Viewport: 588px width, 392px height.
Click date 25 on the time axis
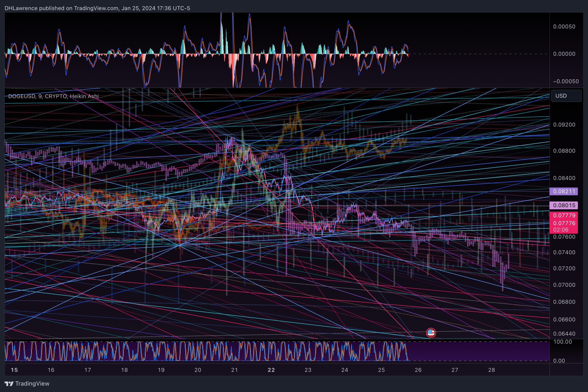pyautogui.click(x=381, y=370)
